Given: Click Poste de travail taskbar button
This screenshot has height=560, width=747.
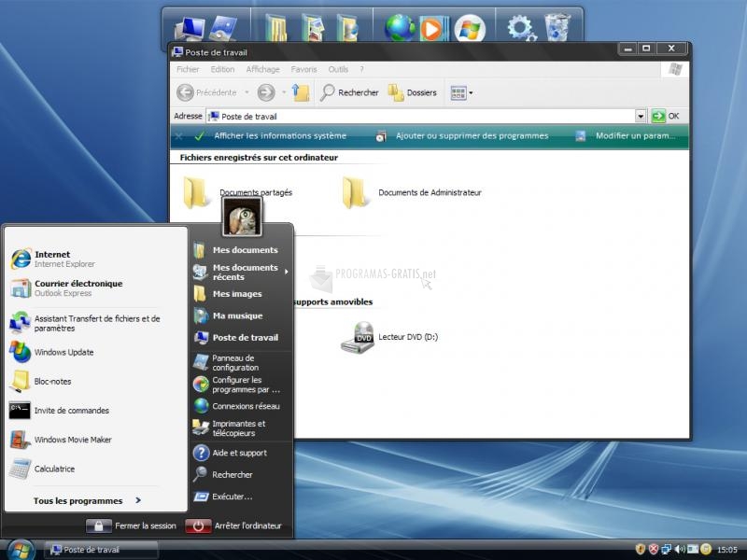Looking at the screenshot, I should [x=101, y=550].
